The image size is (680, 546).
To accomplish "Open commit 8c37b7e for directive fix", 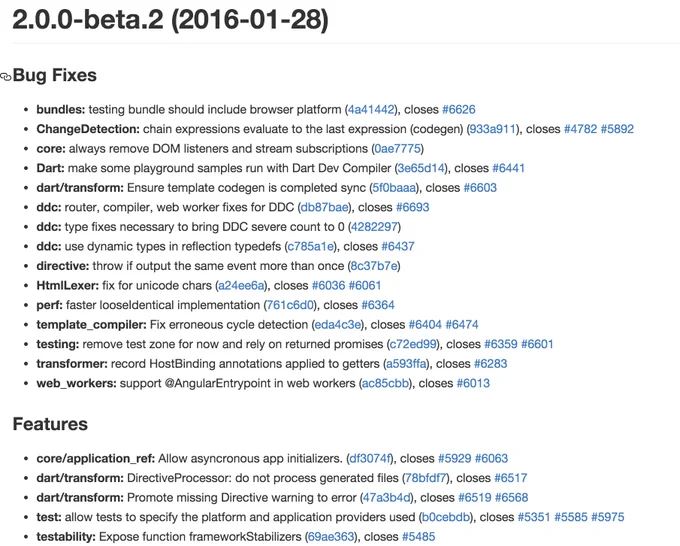I will point(374,265).
